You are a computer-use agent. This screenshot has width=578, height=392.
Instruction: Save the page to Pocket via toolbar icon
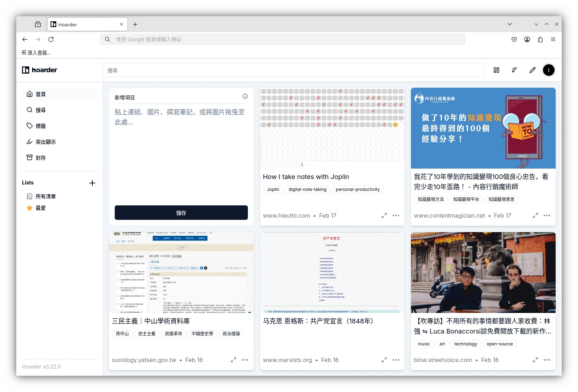click(x=514, y=39)
